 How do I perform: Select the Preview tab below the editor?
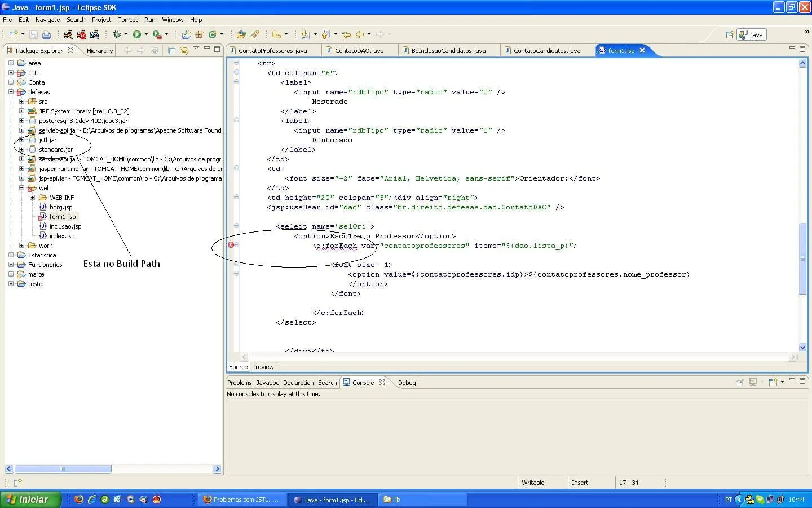pos(263,367)
